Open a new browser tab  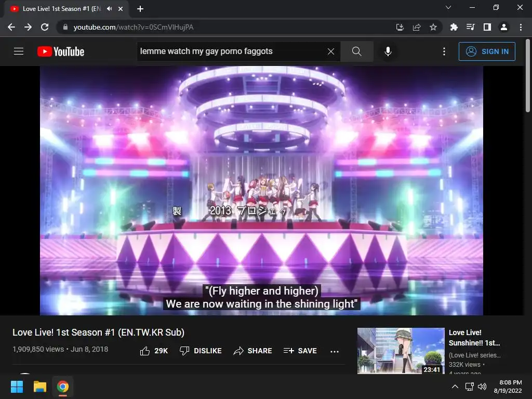(x=140, y=9)
